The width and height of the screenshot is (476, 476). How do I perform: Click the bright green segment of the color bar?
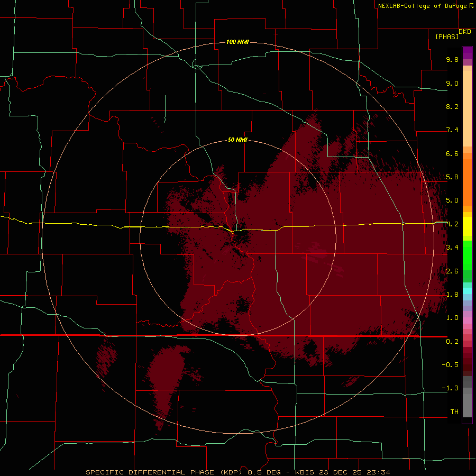point(467,255)
